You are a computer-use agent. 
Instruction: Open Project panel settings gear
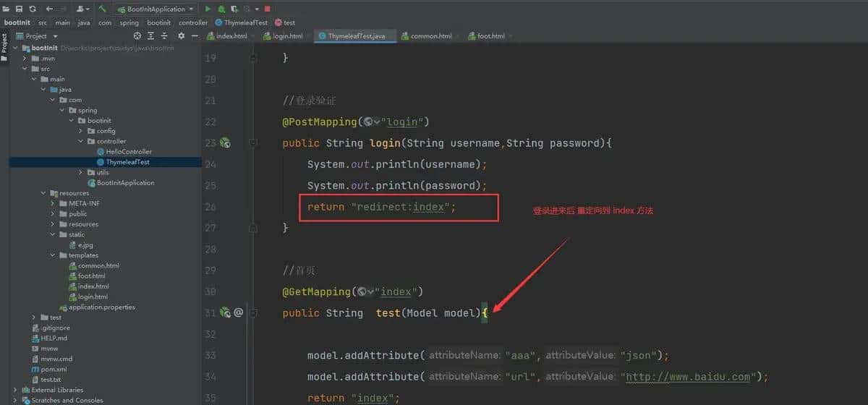tap(181, 35)
